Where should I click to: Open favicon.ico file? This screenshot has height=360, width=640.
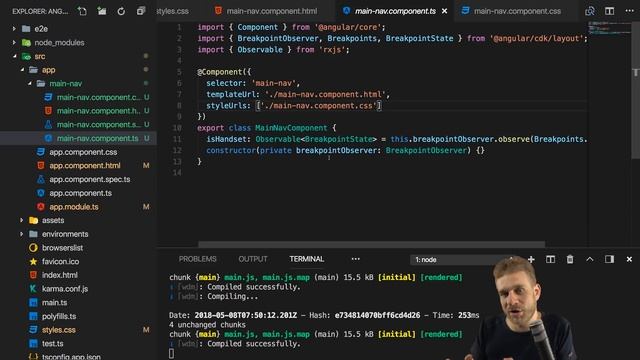tap(60, 262)
